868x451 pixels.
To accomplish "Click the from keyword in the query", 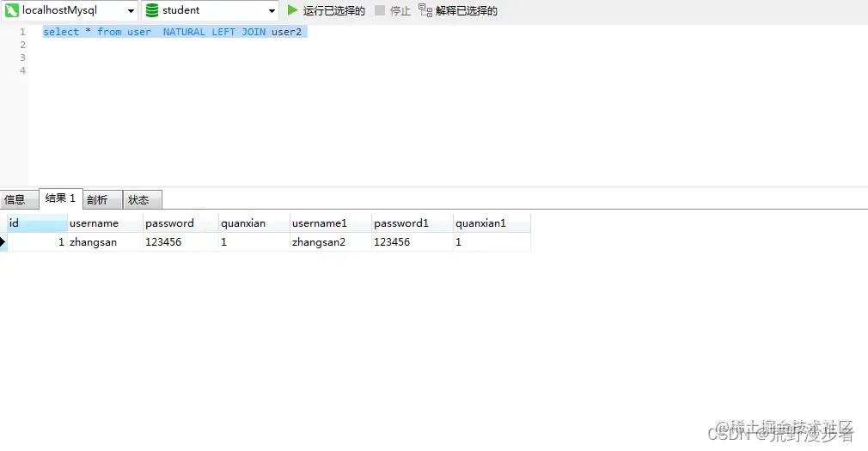I will pyautogui.click(x=109, y=32).
